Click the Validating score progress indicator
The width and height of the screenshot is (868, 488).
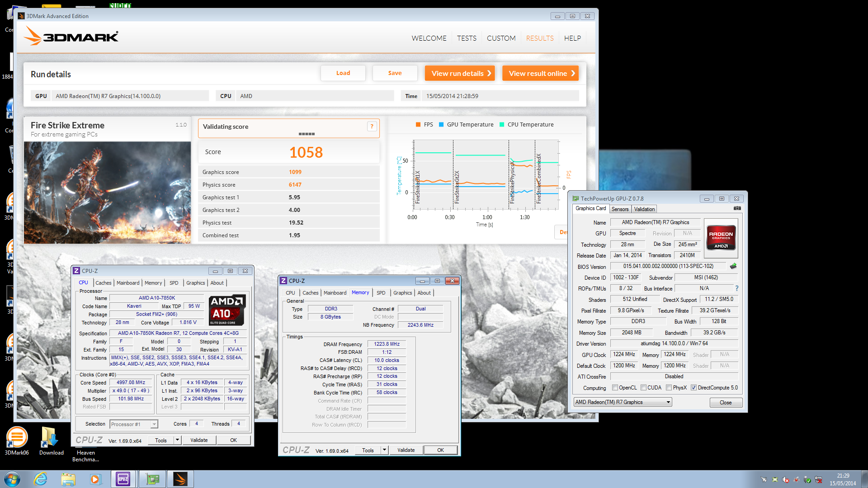pos(307,134)
